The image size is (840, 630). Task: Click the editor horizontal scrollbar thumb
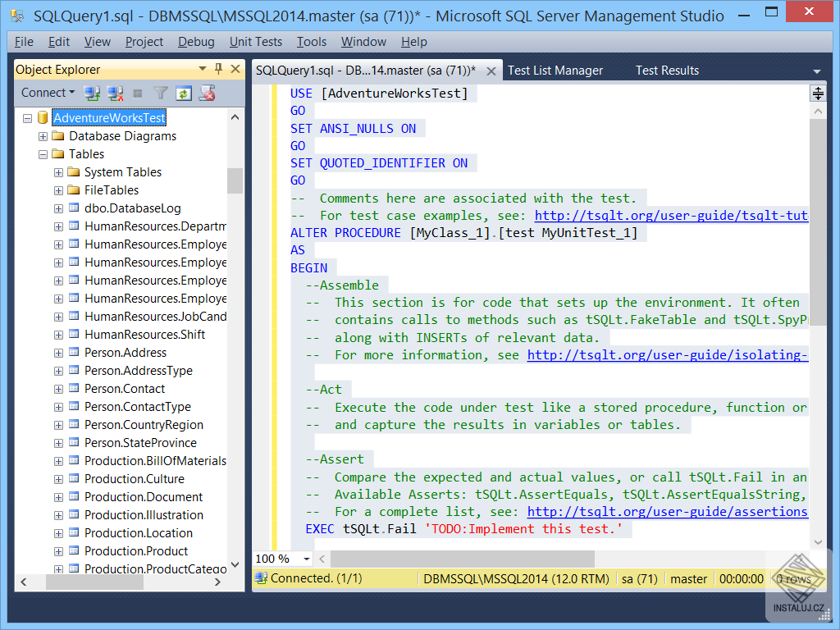(x=463, y=559)
